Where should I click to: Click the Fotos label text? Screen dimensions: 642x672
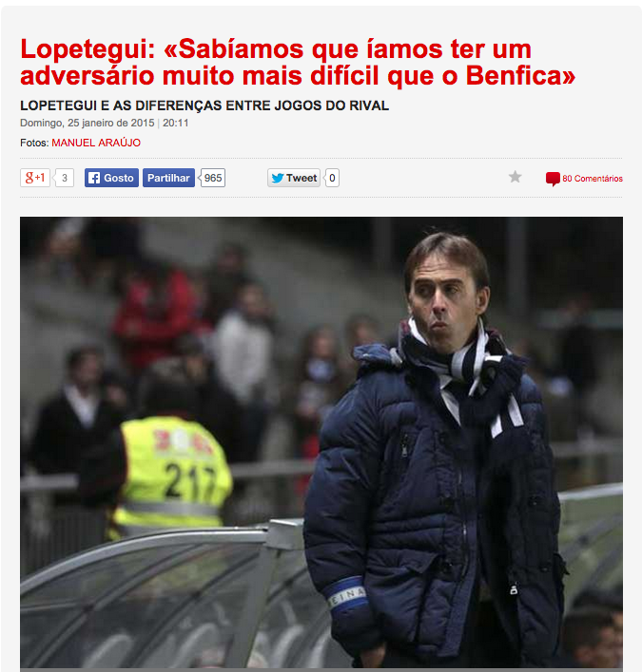click(x=34, y=143)
